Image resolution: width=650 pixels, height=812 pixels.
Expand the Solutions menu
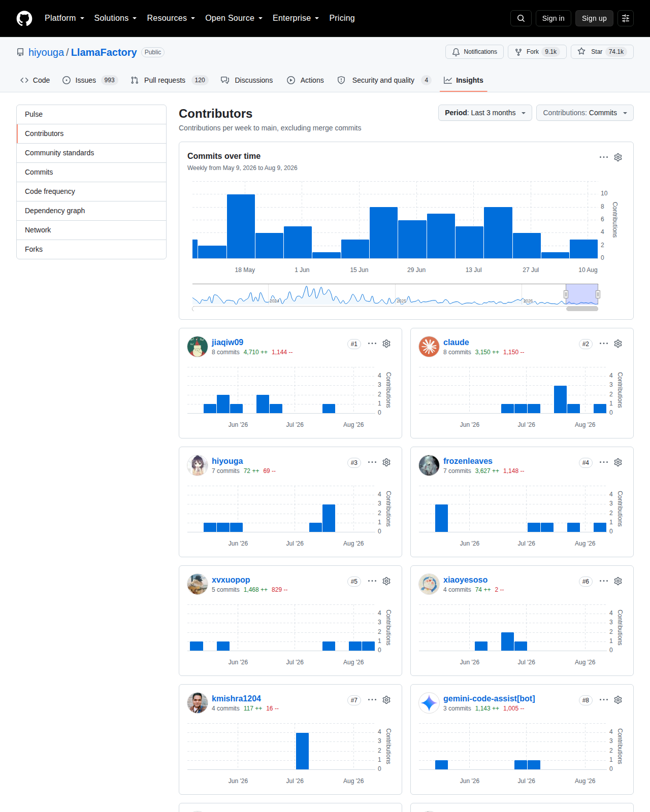[115, 18]
